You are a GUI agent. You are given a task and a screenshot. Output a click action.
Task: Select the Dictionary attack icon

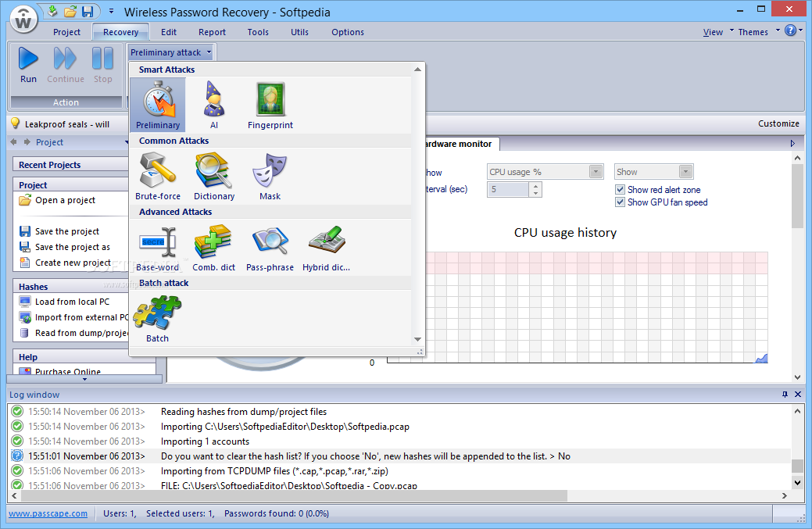[214, 176]
